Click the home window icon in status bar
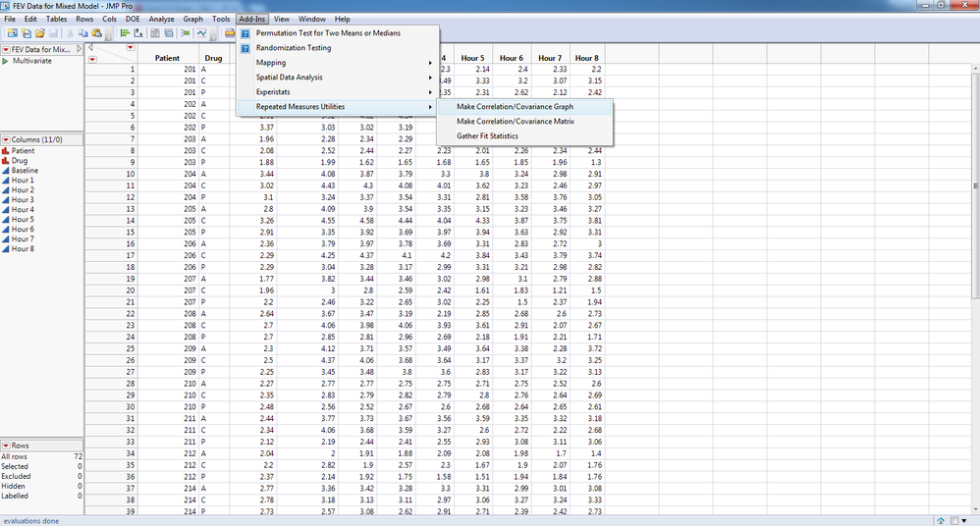Viewport: 980px width, 526px height. pos(941,520)
